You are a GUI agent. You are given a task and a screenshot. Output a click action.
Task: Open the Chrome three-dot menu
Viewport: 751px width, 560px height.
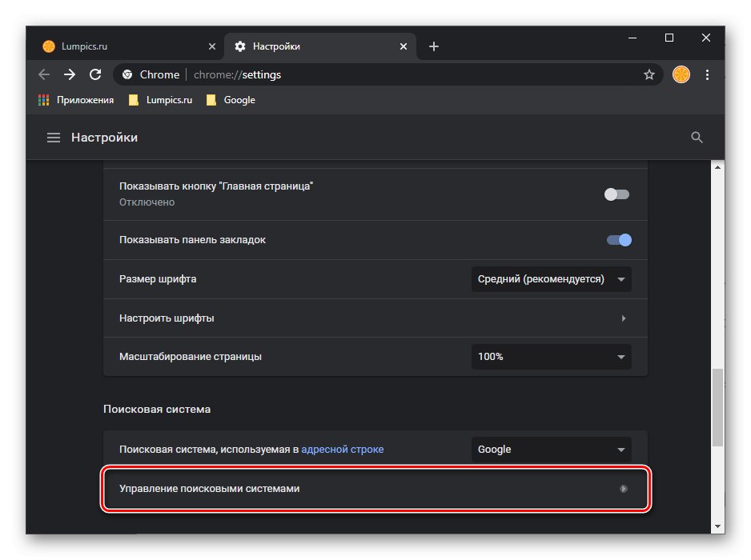708,74
